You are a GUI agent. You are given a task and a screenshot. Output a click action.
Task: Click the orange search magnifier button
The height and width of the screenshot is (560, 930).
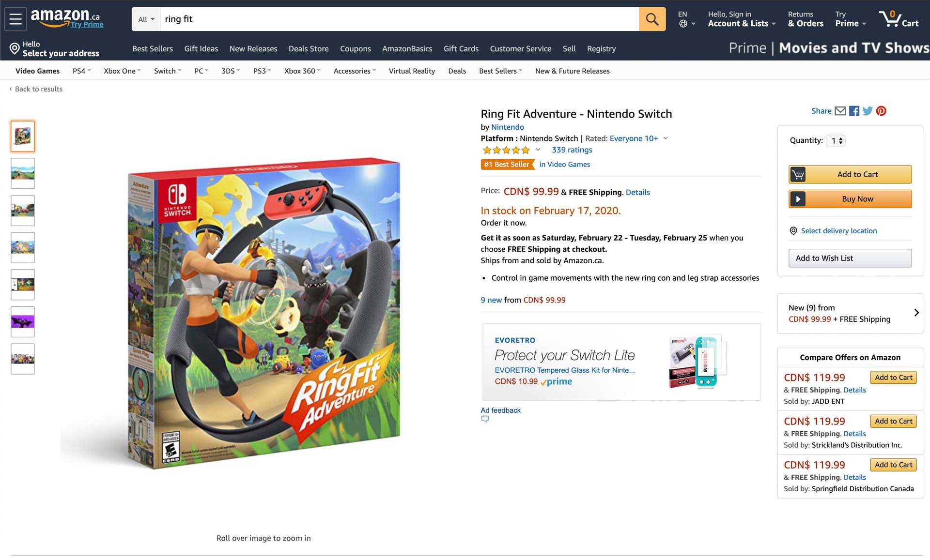tap(652, 19)
